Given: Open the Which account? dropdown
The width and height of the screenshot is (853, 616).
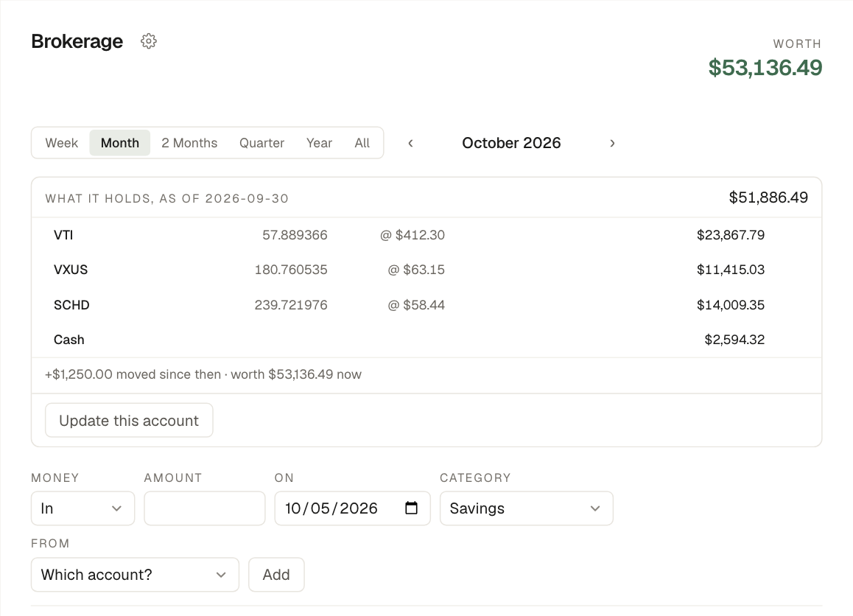Looking at the screenshot, I should tap(135, 575).
